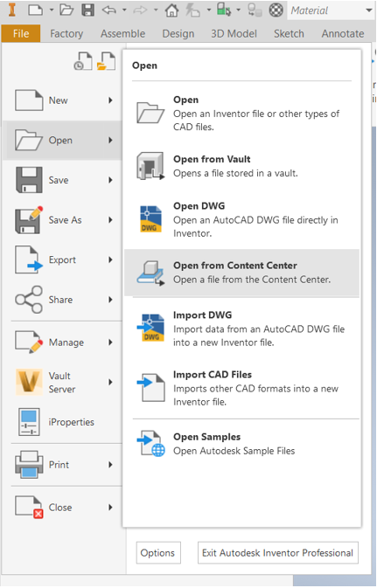Click Import CAD Files icon

150,388
